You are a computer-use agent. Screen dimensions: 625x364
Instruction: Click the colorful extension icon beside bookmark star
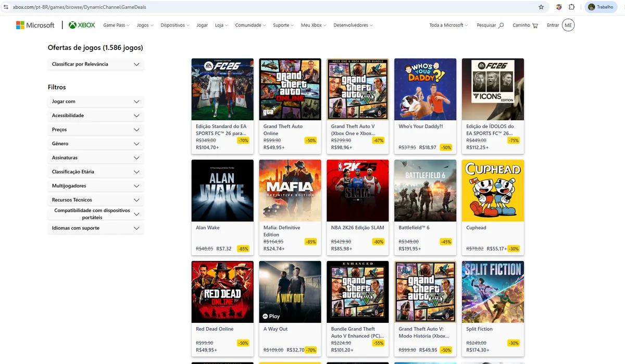pos(558,7)
